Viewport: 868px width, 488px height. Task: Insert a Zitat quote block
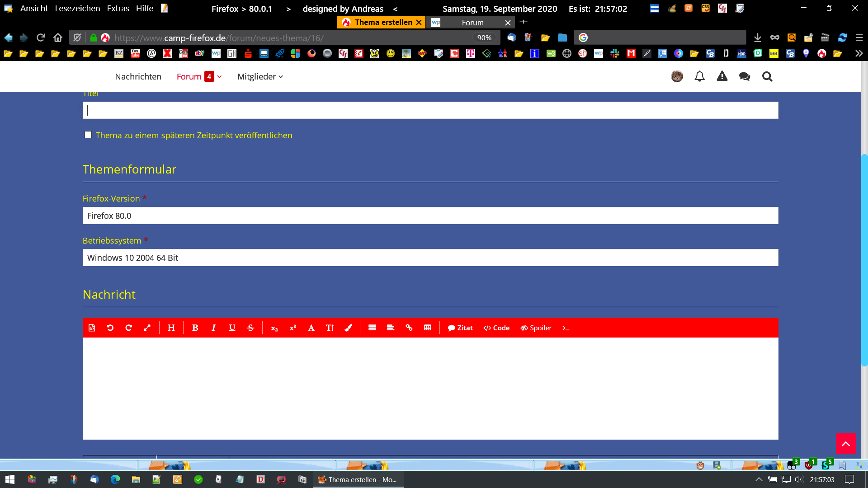click(460, 328)
